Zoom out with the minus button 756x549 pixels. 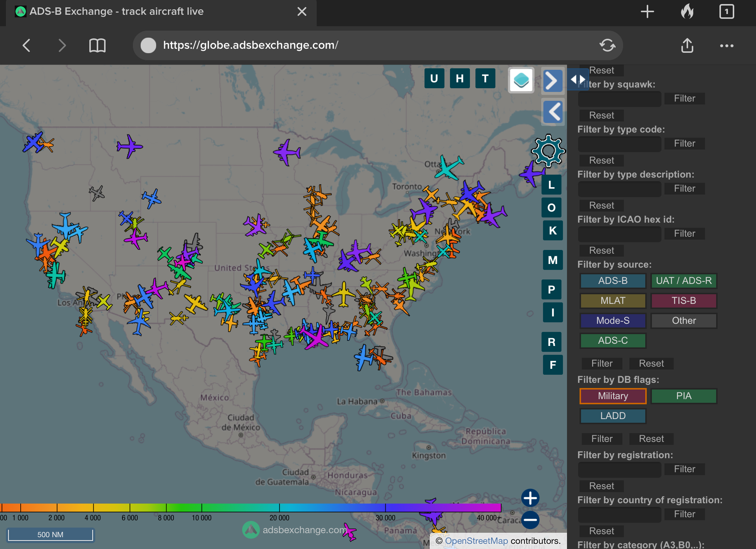pos(530,520)
